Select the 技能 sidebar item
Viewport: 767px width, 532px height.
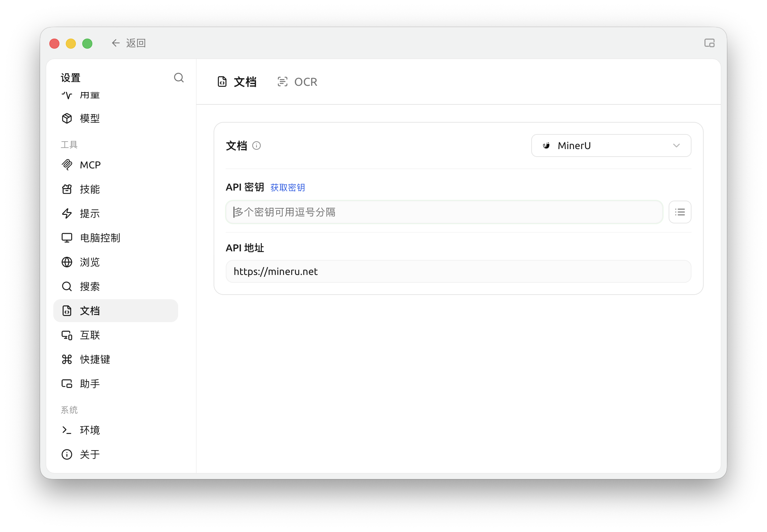click(x=116, y=189)
